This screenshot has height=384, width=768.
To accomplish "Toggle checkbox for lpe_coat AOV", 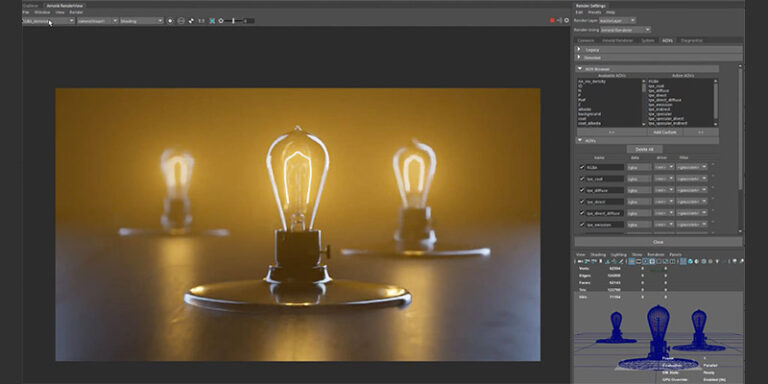I will (582, 179).
